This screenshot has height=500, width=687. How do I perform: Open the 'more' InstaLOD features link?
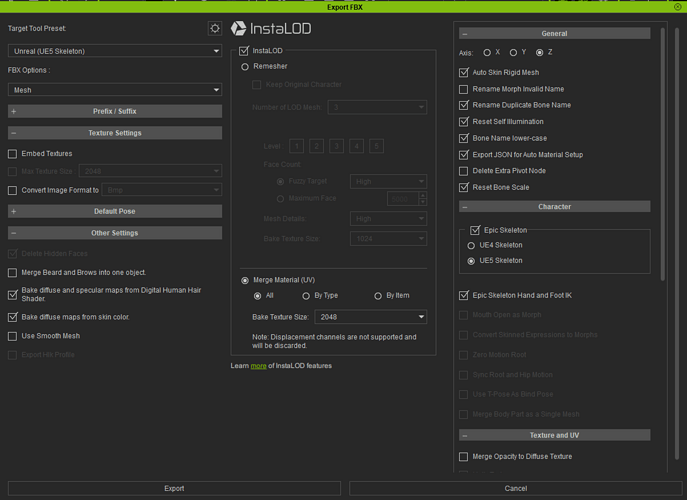259,366
